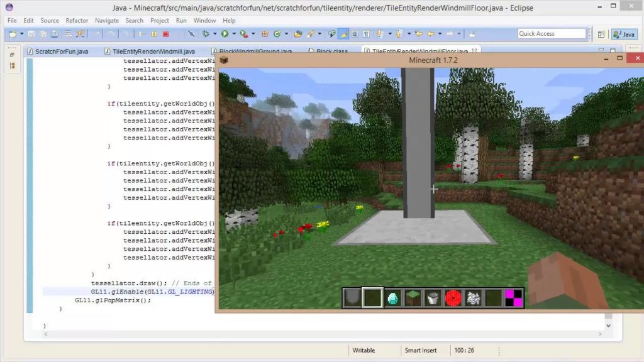Open the Project menu

[x=159, y=21]
